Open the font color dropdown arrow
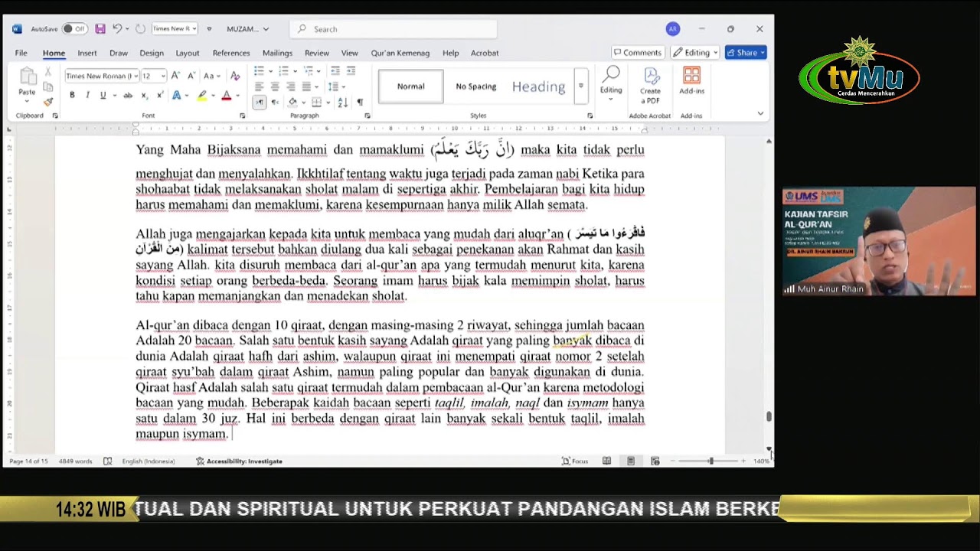 (237, 96)
